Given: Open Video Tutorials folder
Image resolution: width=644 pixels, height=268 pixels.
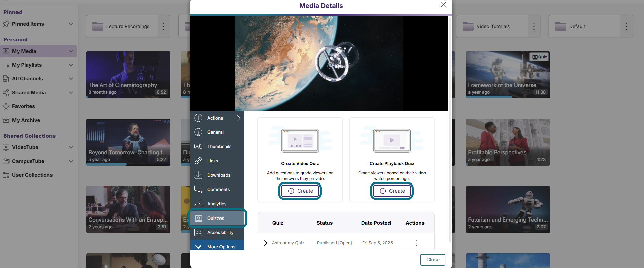Looking at the screenshot, I should 492,26.
